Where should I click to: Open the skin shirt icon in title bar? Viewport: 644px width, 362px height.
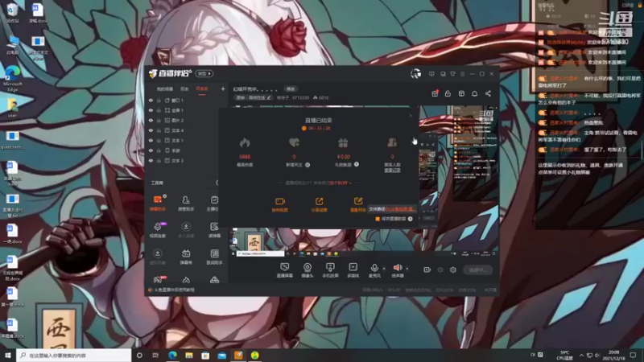coord(452,74)
